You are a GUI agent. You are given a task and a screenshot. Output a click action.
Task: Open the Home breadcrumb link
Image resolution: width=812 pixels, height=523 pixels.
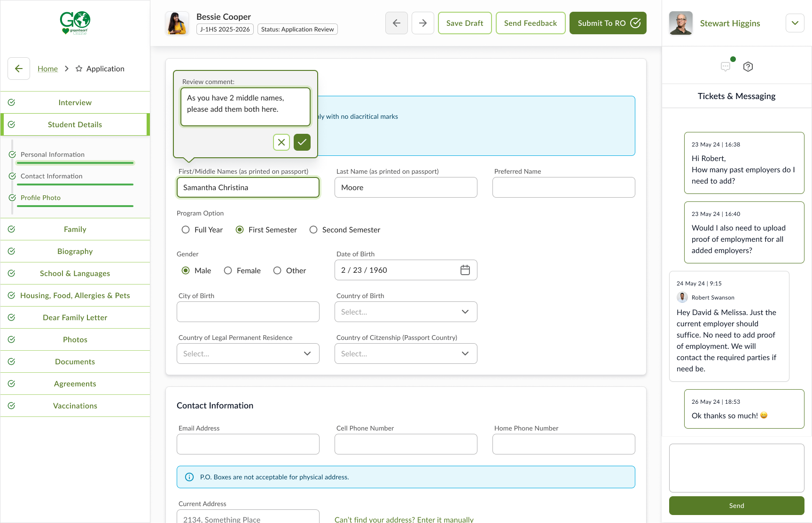(x=47, y=69)
